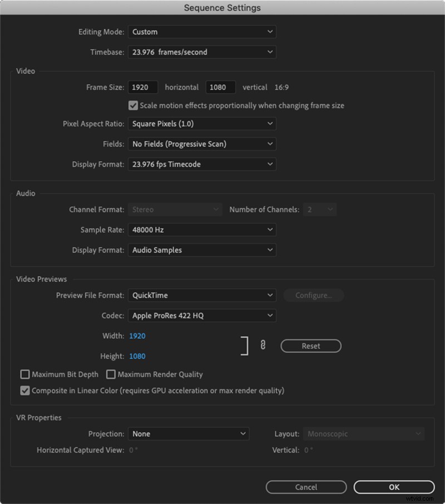Image resolution: width=445 pixels, height=504 pixels.
Task: Click OK to apply sequence settings
Action: 394,487
